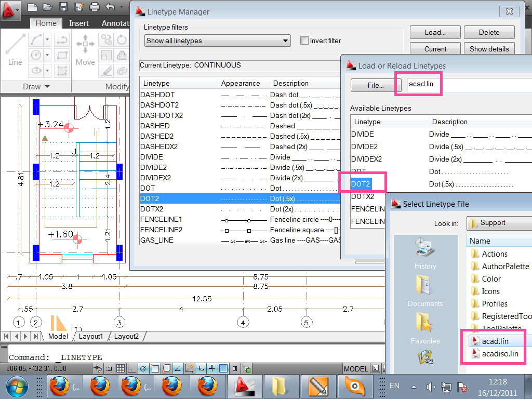The height and width of the screenshot is (399, 532).
Task: Click the Load... button in Linetype Manager
Action: (435, 32)
